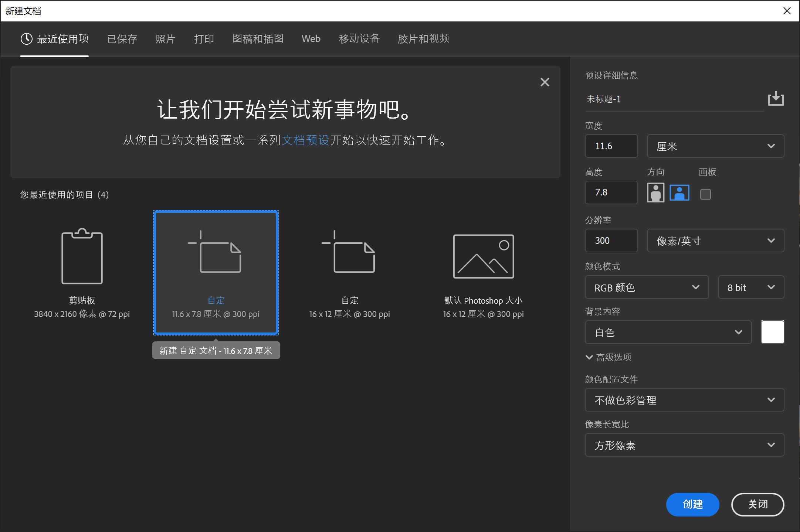Open the 厘米 width unit dropdown

point(715,146)
